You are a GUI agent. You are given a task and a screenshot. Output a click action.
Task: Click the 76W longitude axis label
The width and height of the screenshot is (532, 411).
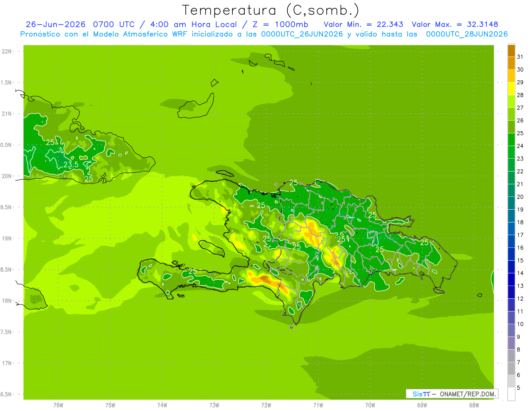[58, 405]
